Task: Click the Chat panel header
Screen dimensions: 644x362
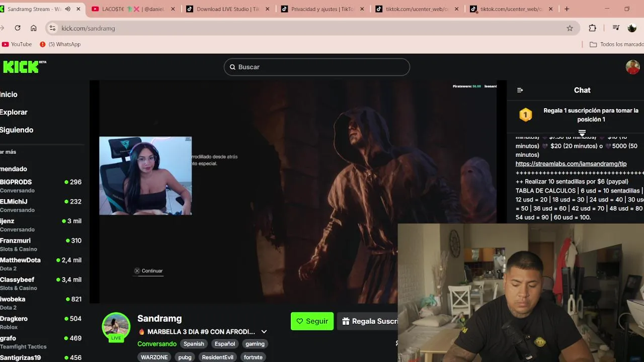Action: pos(582,90)
